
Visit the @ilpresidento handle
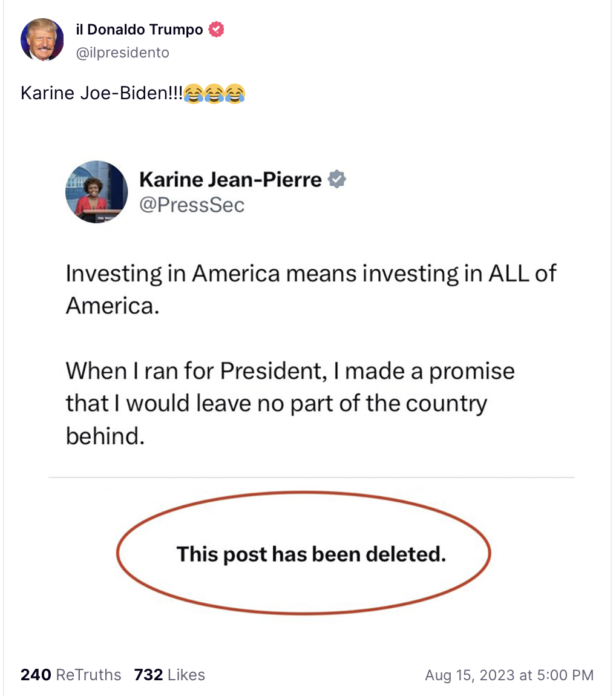(x=122, y=53)
